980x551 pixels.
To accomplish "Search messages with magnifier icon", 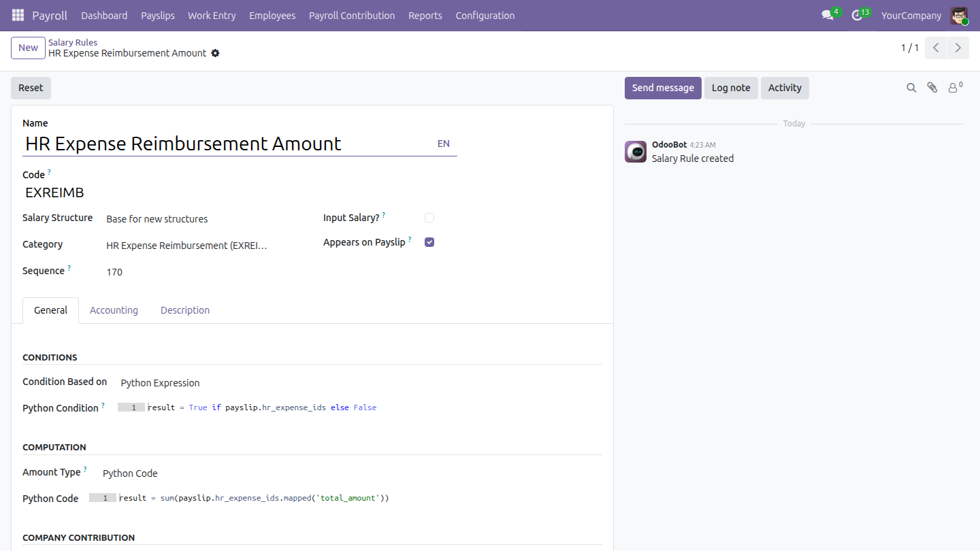I will click(x=911, y=88).
